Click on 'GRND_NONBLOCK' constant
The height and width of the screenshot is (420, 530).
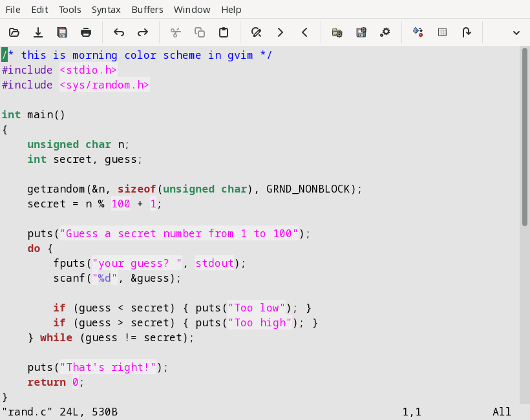[308, 189]
